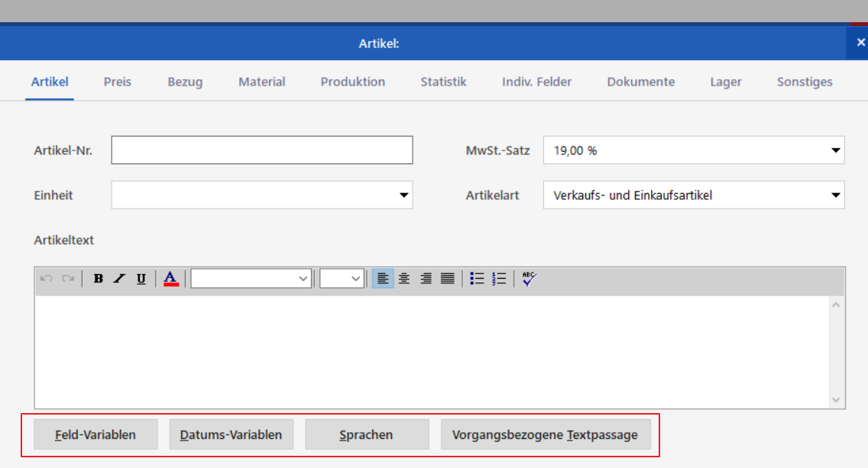Expand the Artikelart dropdown
Viewport: 868px width, 468px height.
(835, 195)
